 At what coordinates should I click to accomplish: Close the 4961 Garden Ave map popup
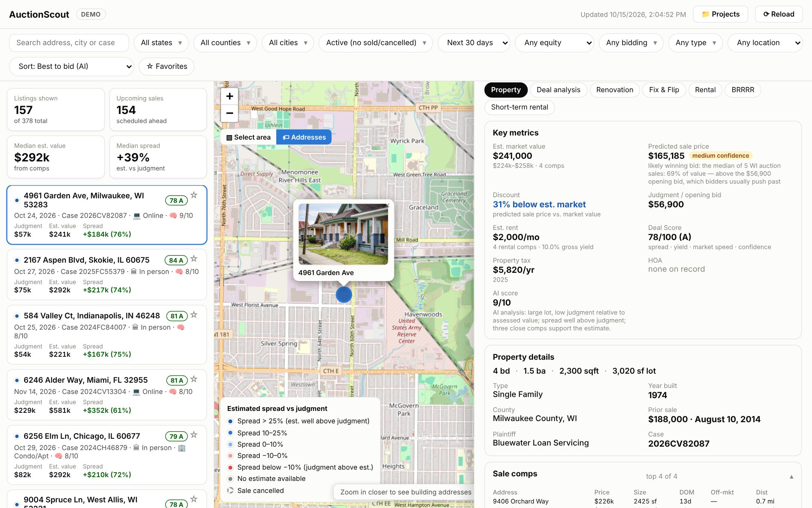pos(388,205)
